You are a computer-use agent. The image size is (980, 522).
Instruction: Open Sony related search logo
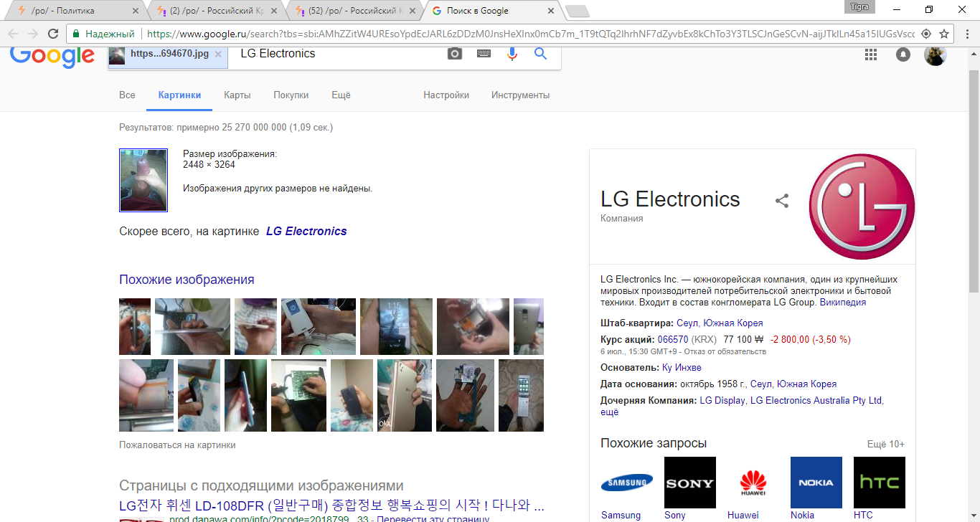click(x=690, y=483)
